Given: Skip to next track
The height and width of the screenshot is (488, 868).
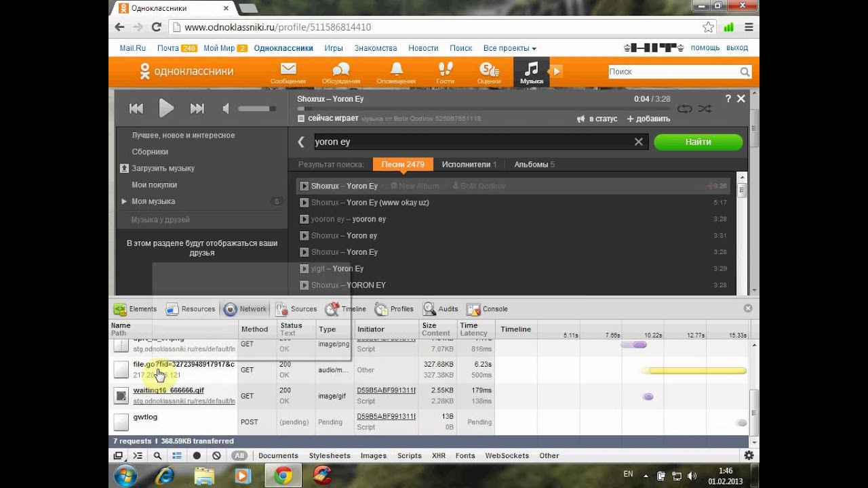Looking at the screenshot, I should pos(197,108).
